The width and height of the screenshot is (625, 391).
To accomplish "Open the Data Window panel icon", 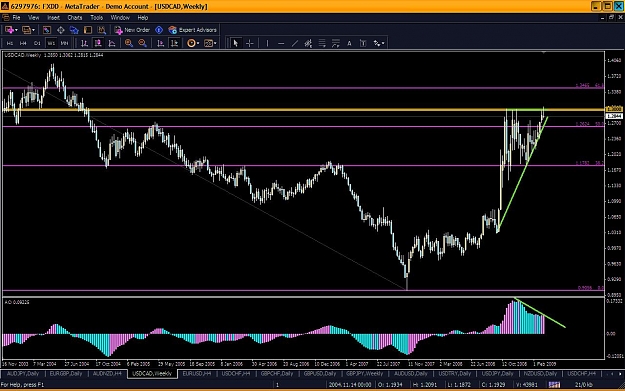I will (61, 30).
